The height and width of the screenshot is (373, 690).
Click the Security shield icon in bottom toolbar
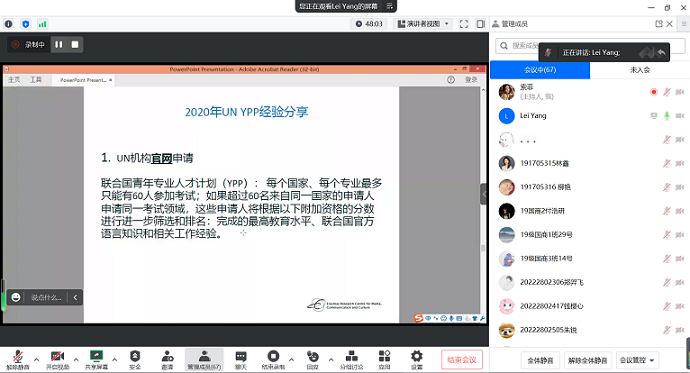point(135,359)
